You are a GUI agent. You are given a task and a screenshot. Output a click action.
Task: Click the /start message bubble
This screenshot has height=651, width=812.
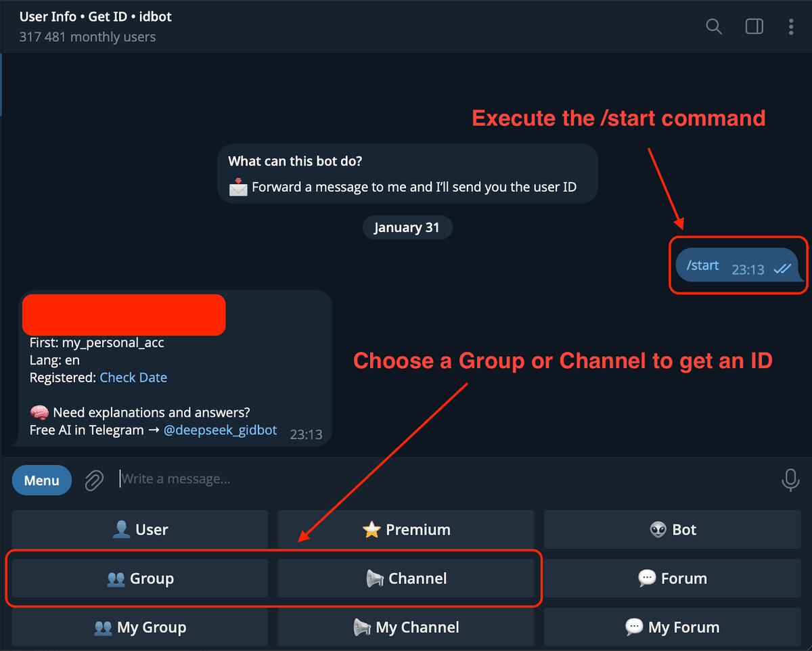738,265
